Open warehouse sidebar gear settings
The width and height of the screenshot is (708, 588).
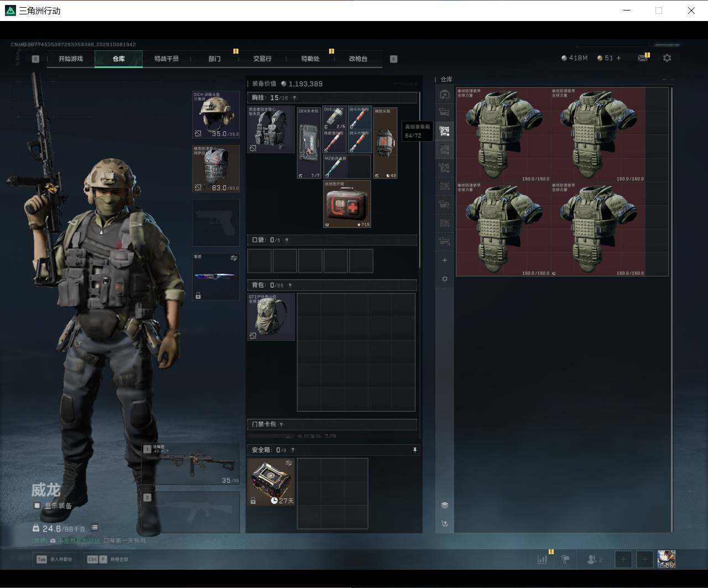coord(445,279)
